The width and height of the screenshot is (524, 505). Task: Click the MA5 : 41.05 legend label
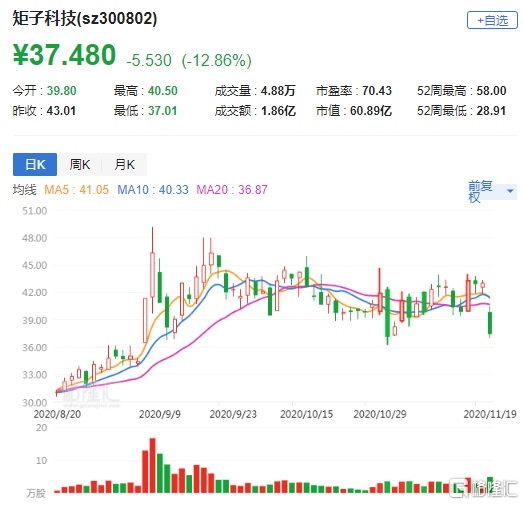click(77, 190)
